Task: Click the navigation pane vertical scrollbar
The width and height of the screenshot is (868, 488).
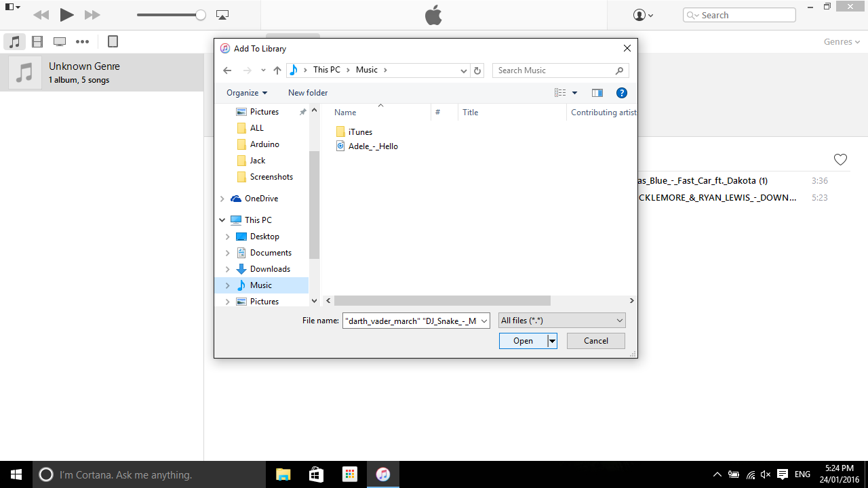Action: click(x=314, y=205)
